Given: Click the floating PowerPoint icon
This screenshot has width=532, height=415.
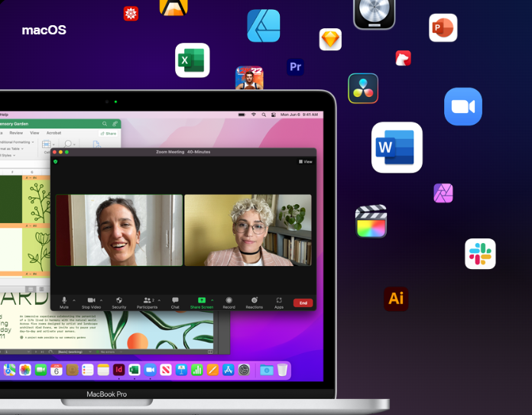Looking at the screenshot, I should point(443,28).
